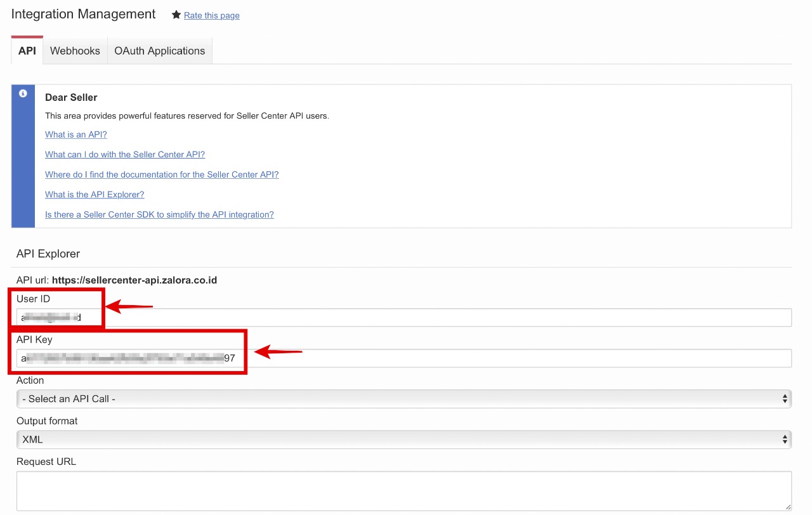Open the Rate this page link
Image resolution: width=812 pixels, height=515 pixels.
(211, 15)
